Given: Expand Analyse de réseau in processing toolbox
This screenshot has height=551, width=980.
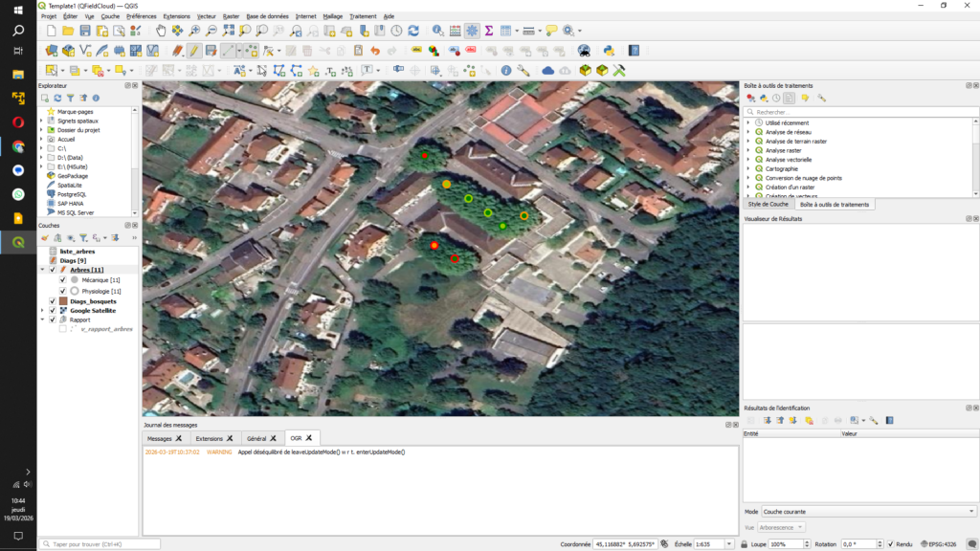Looking at the screenshot, I should [x=748, y=132].
